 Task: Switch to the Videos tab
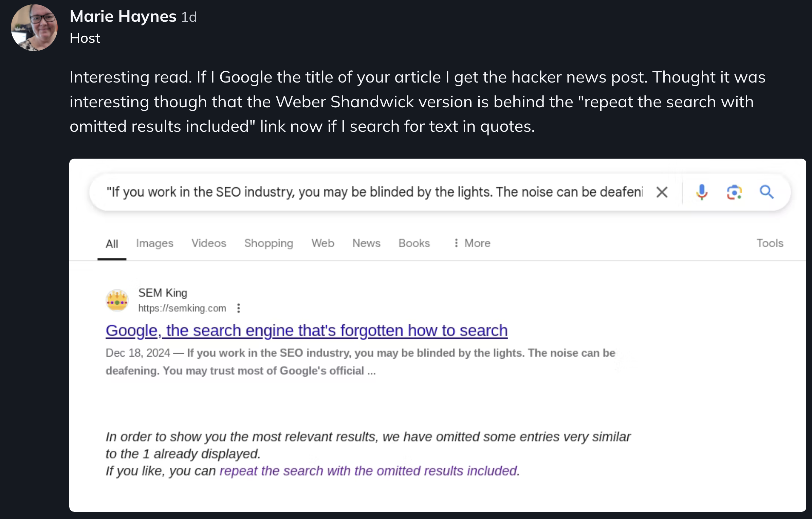(x=209, y=243)
